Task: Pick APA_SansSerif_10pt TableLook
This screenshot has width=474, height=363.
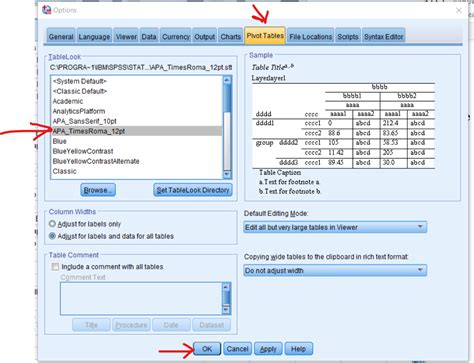Action: point(136,121)
